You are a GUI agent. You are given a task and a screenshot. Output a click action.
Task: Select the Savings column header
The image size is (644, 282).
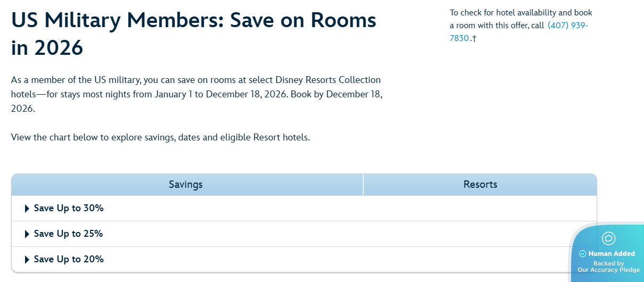point(187,185)
